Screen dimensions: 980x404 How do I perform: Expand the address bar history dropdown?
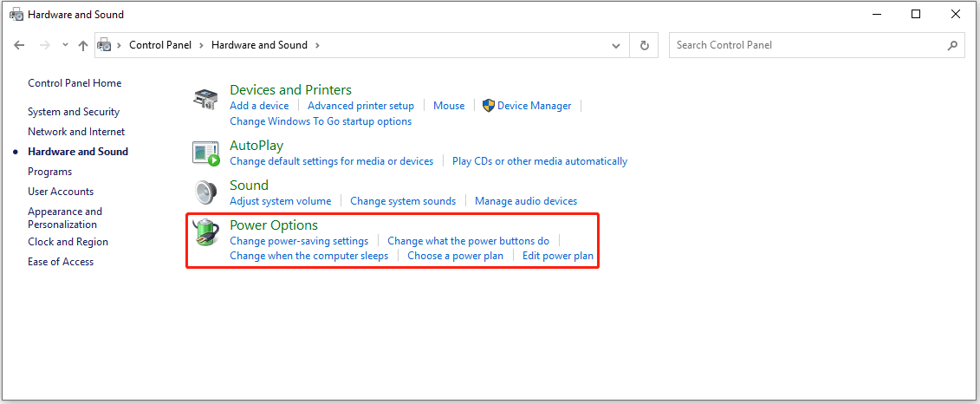[616, 46]
